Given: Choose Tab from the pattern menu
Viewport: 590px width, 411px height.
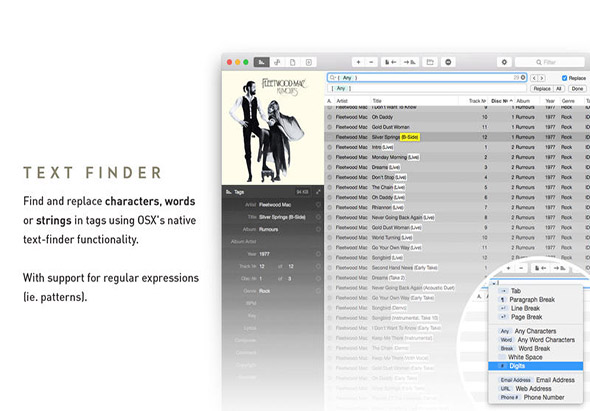Looking at the screenshot, I should (535, 291).
